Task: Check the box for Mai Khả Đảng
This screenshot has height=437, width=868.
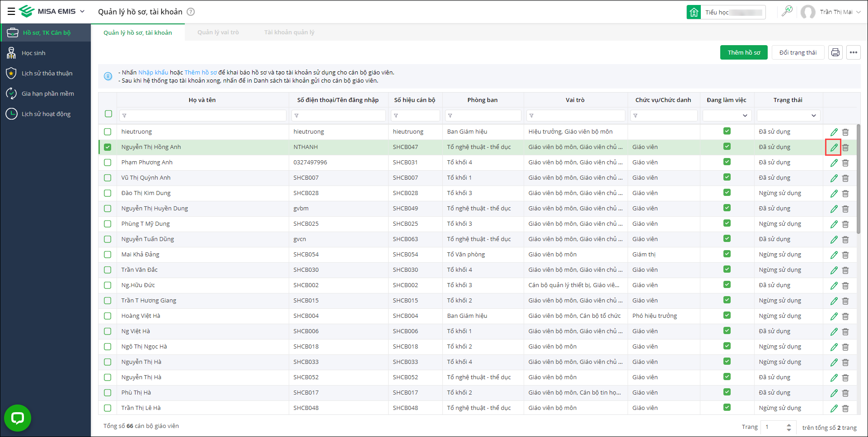Action: 108,255
